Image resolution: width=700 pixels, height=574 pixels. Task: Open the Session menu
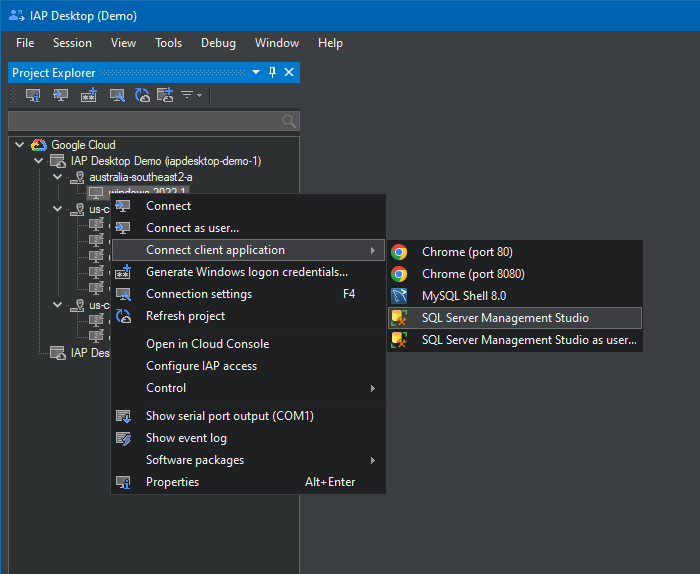tap(72, 43)
